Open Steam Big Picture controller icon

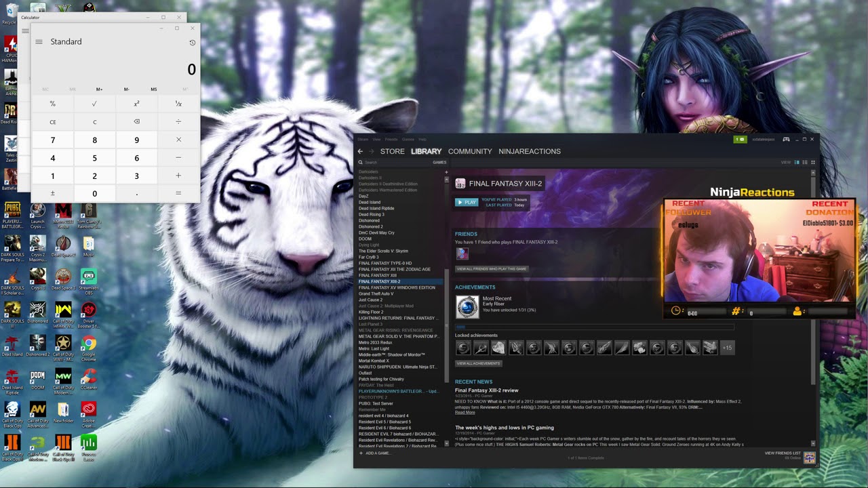click(786, 139)
